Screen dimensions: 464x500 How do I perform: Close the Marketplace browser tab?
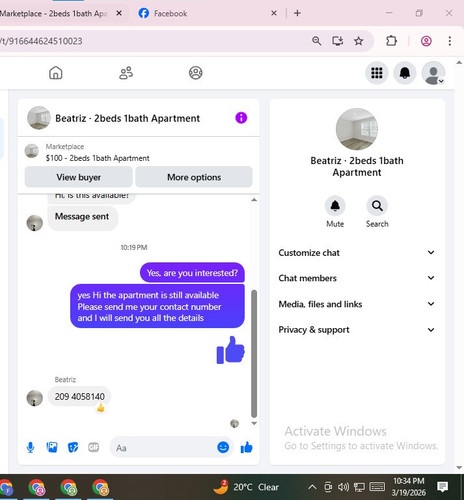tap(119, 13)
